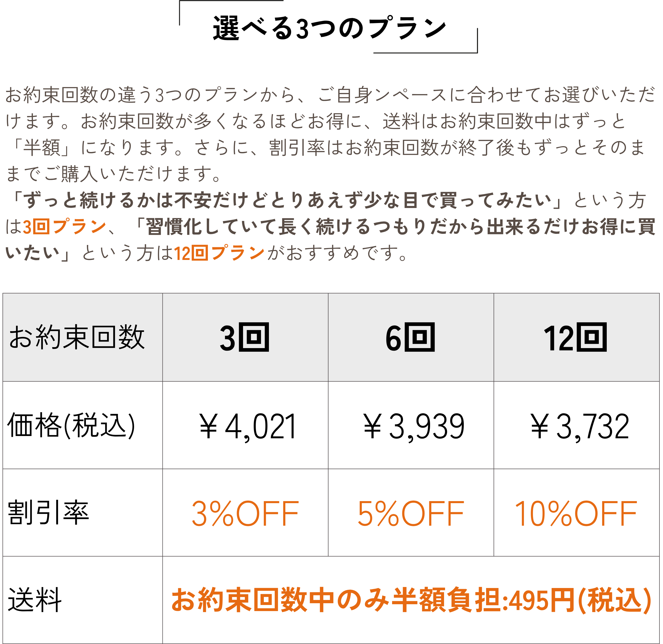
Task: Select the 5%OFF discount text
Action: pyautogui.click(x=411, y=514)
